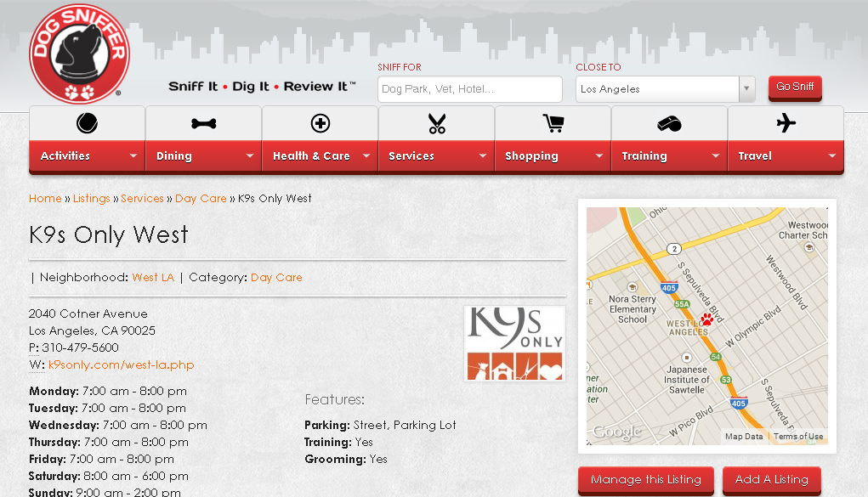Expand the Activities dropdown arrow
The width and height of the screenshot is (868, 497).
coord(133,156)
